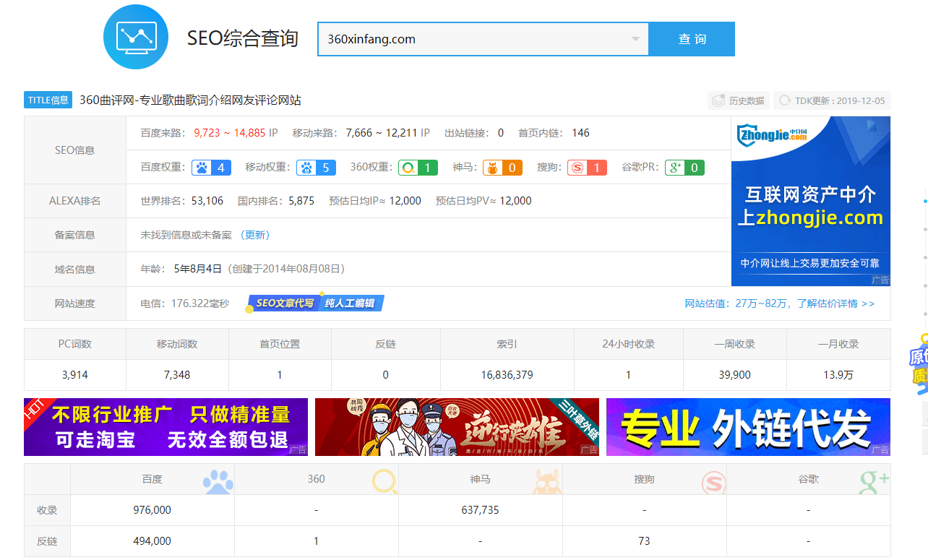Viewport: 928px width, 560px height.
Task: Click 国内排名 value 5,875
Action: point(301,201)
